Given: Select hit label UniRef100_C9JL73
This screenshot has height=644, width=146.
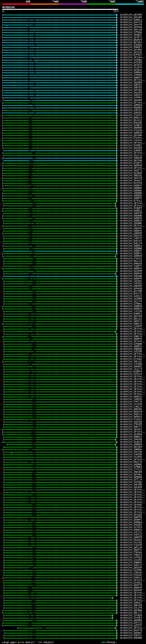Looking at the screenshot, I should (x=131, y=369).
